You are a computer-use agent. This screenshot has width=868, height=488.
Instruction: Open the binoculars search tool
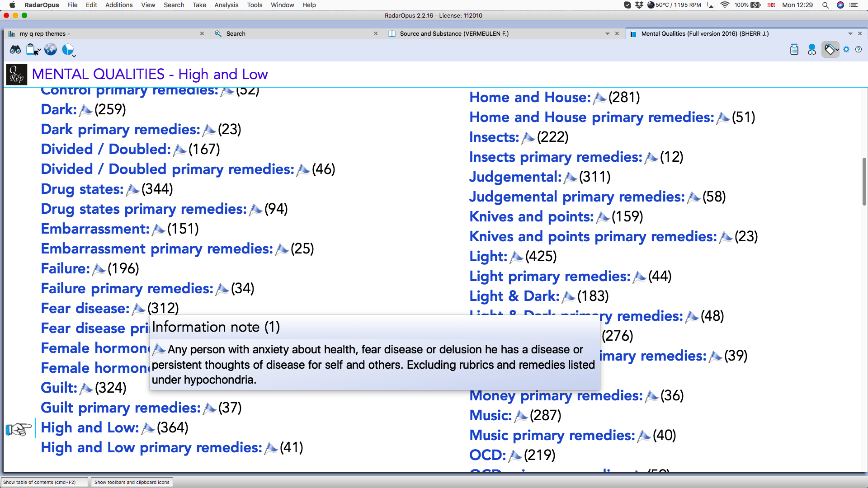point(15,50)
